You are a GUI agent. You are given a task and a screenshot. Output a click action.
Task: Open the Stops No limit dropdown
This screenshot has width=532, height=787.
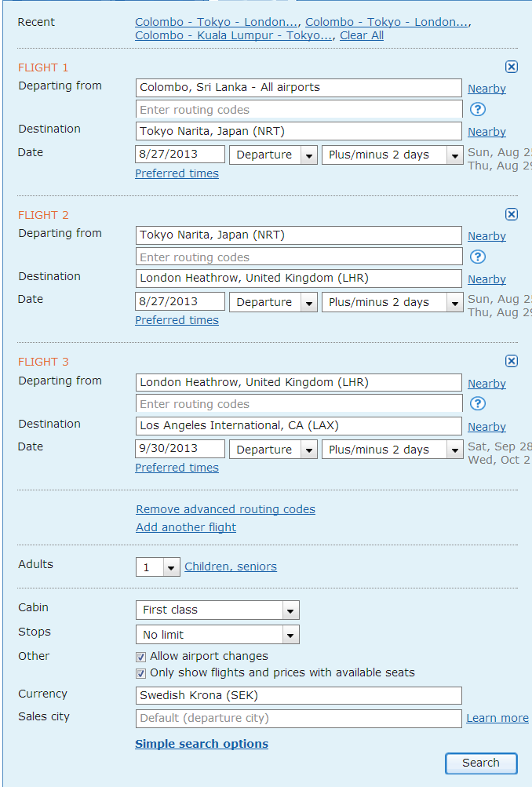click(290, 635)
